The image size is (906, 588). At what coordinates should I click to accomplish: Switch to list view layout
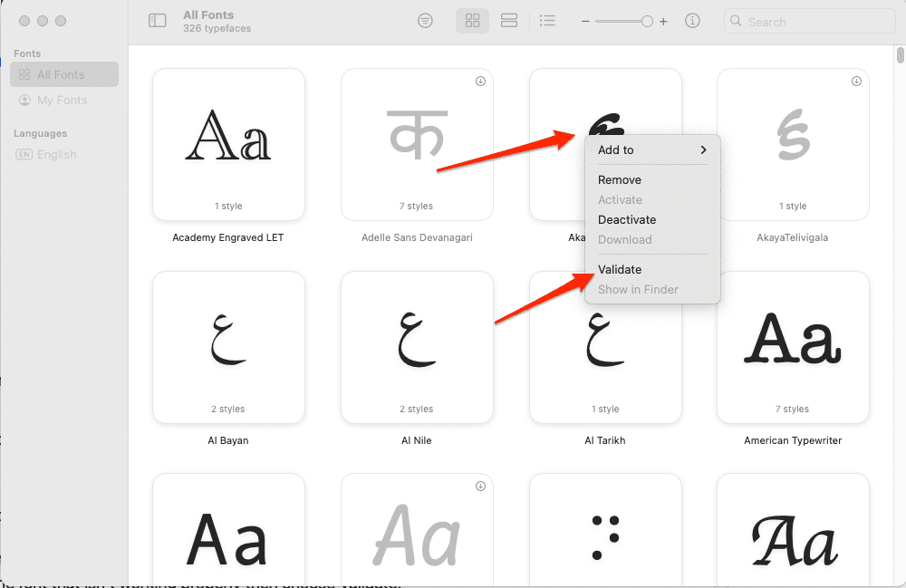tap(547, 21)
